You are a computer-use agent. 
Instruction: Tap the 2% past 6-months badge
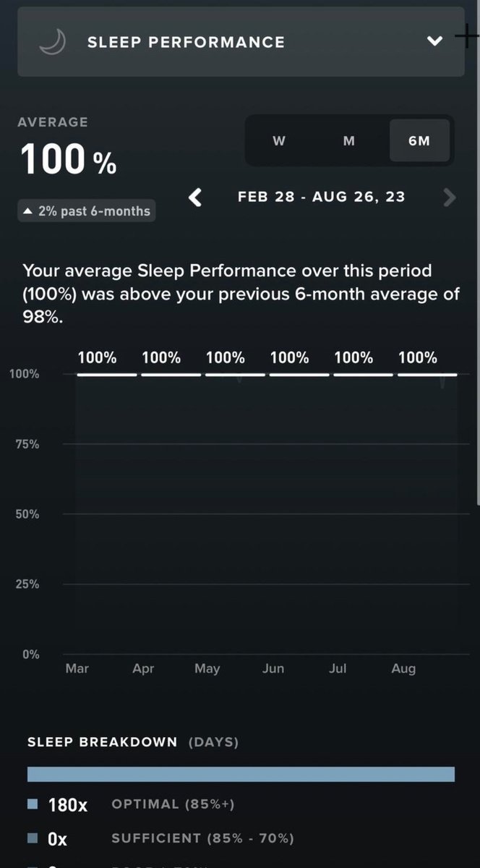[x=87, y=211]
